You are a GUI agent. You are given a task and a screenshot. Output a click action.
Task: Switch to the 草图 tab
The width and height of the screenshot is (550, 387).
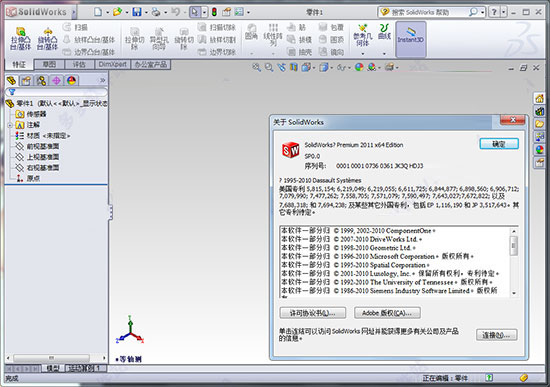click(x=49, y=65)
